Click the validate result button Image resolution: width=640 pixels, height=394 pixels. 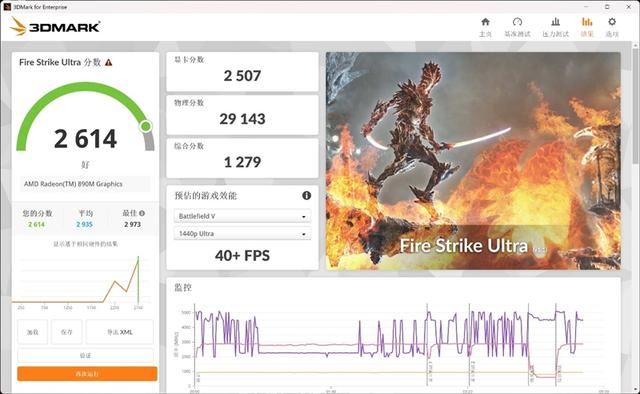point(85,356)
